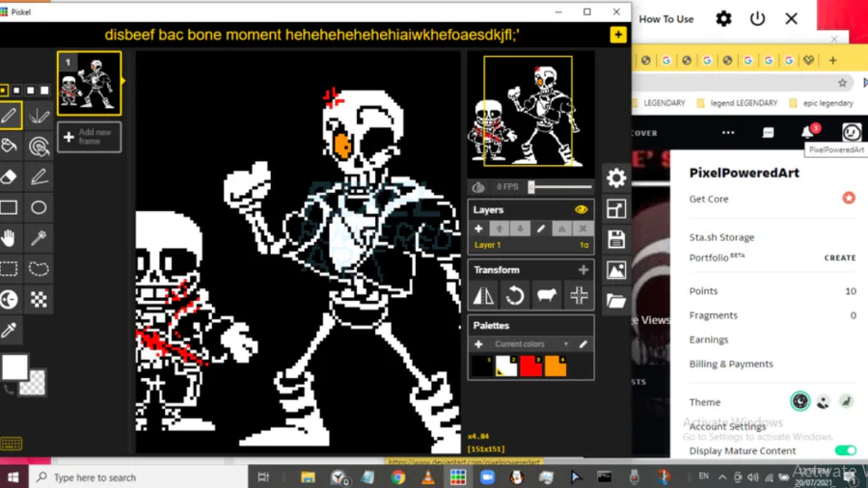This screenshot has width=868, height=488.
Task: Align image to center transform icon
Action: (579, 295)
